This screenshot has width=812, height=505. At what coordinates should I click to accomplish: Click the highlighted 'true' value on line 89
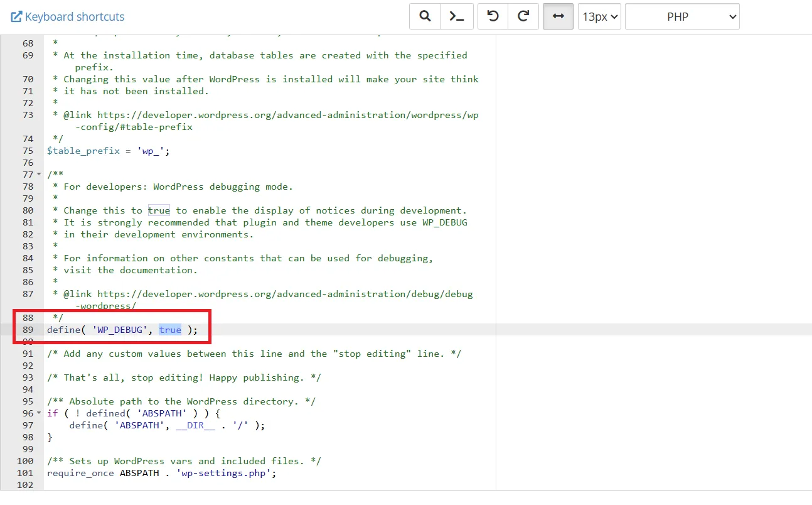tap(170, 330)
